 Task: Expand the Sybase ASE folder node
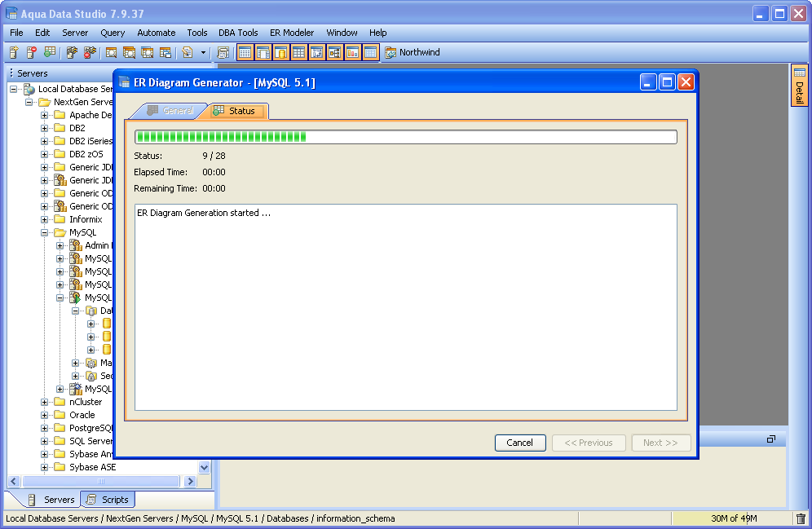45,467
